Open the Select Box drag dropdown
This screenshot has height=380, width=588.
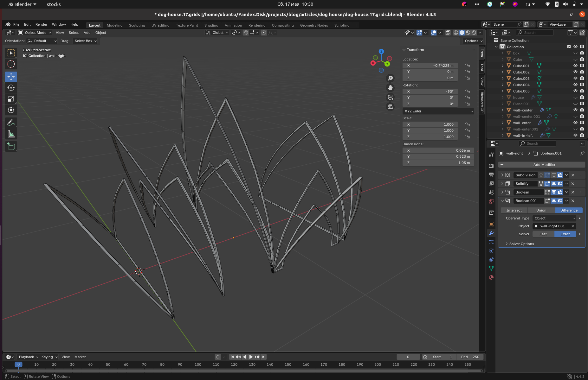tap(85, 41)
